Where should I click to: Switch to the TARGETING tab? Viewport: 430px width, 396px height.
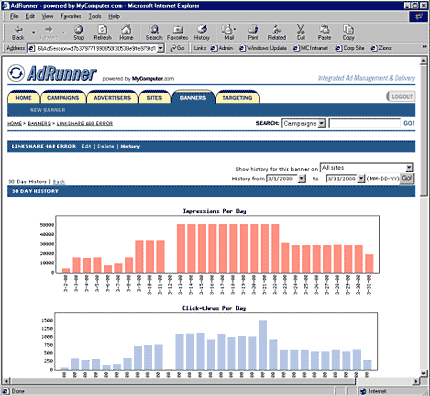[x=237, y=97]
